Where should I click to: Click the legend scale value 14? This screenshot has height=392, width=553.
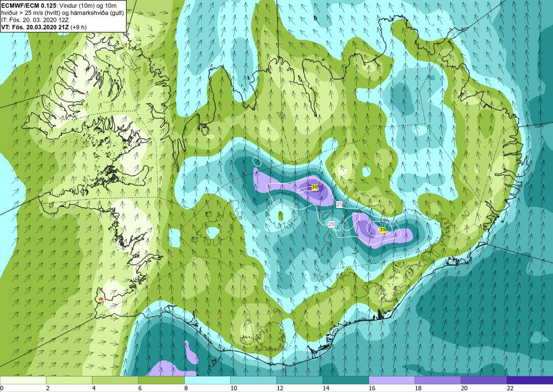pos(326,388)
